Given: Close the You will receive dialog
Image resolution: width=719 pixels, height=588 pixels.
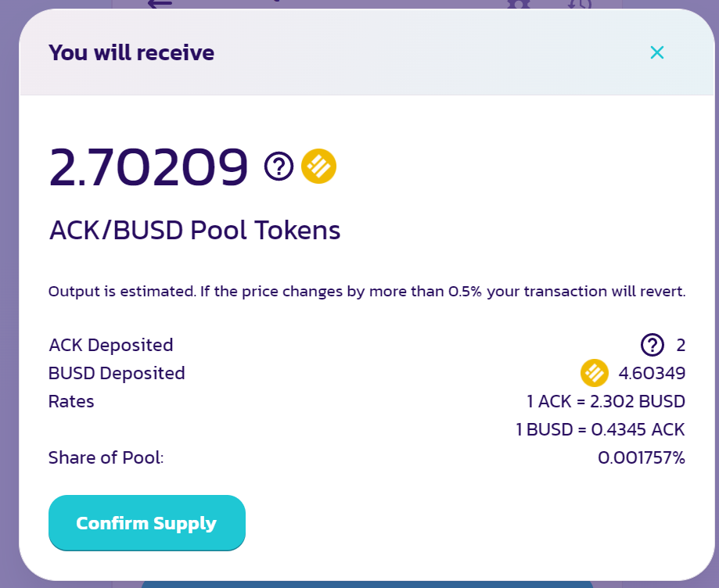Looking at the screenshot, I should (656, 52).
